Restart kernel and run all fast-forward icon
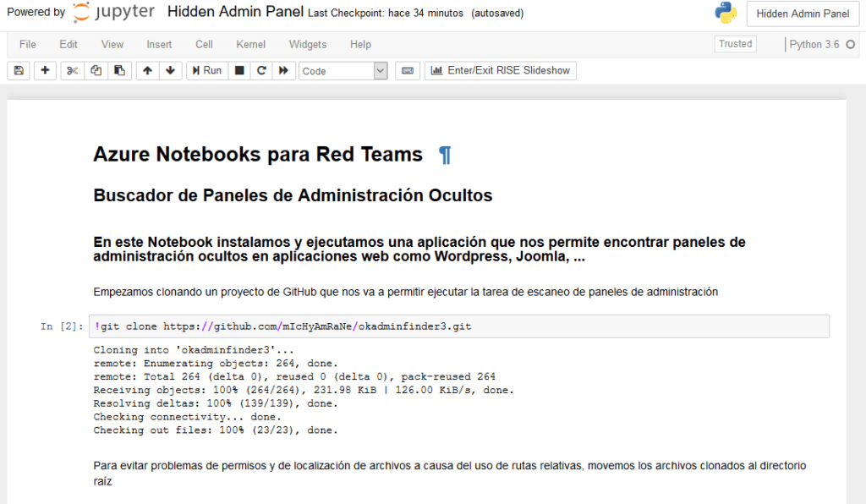The image size is (866, 504). [x=284, y=71]
